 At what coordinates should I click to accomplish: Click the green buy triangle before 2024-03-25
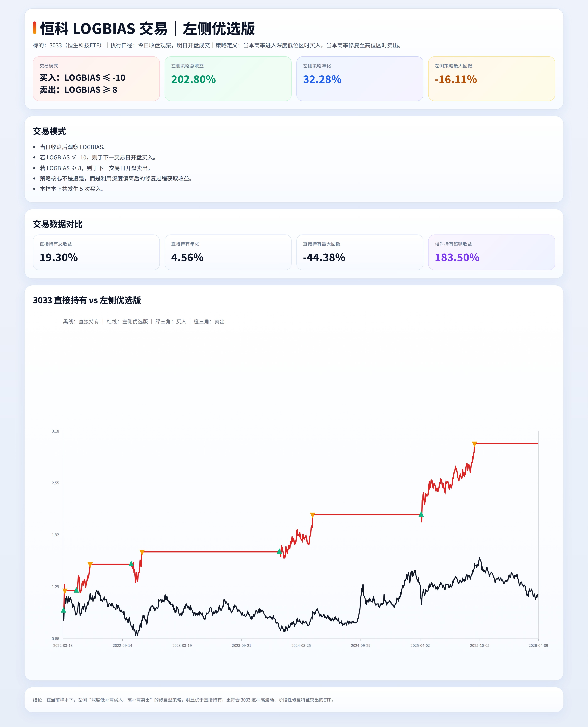click(x=279, y=551)
